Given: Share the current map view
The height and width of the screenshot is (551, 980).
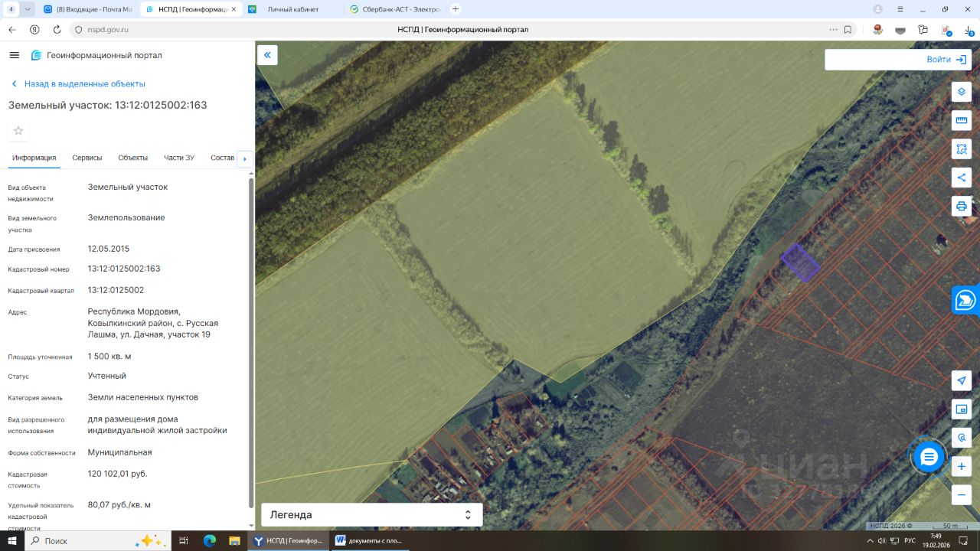Looking at the screenshot, I should pos(962,178).
